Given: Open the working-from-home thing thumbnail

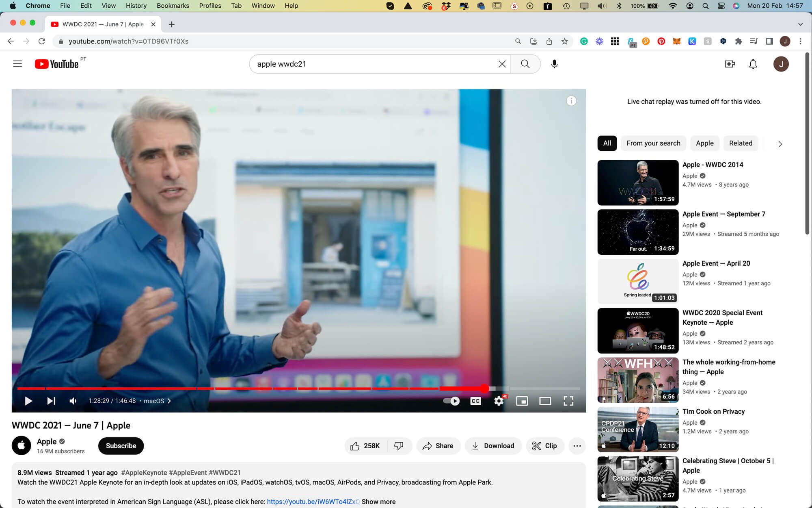Looking at the screenshot, I should point(638,380).
